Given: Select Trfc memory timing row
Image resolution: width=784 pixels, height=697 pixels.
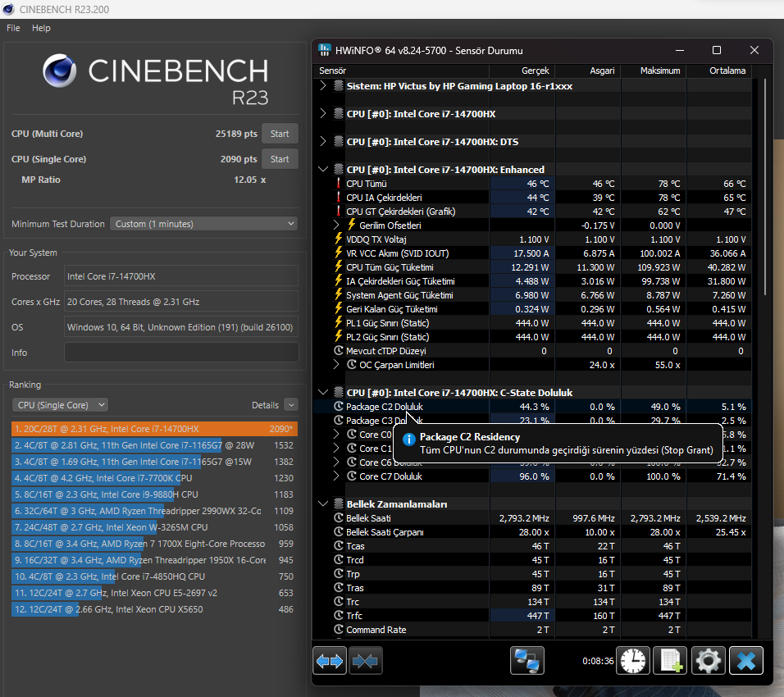Looking at the screenshot, I should (532, 616).
